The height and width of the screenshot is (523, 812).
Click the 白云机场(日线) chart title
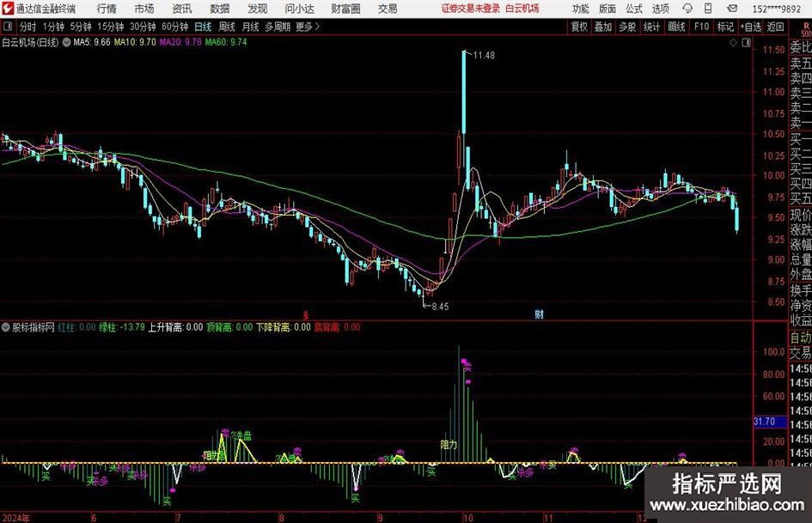30,42
